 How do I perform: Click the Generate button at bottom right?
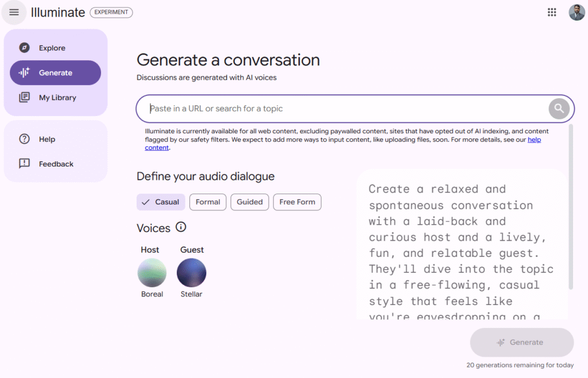pos(521,342)
